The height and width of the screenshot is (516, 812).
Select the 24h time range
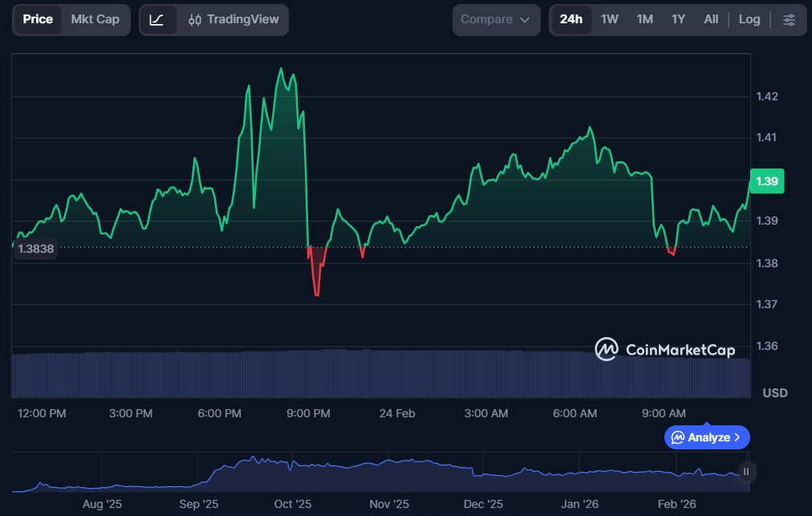point(570,20)
